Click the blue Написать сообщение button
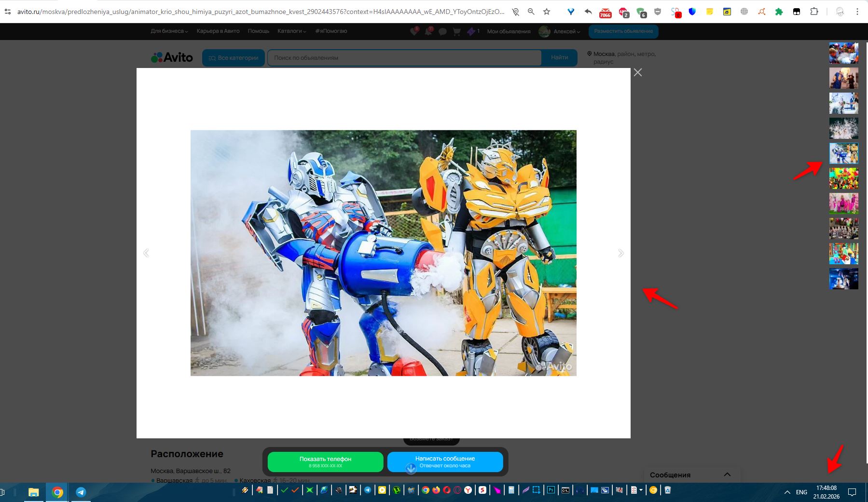Viewport: 868px width, 502px height. click(445, 461)
